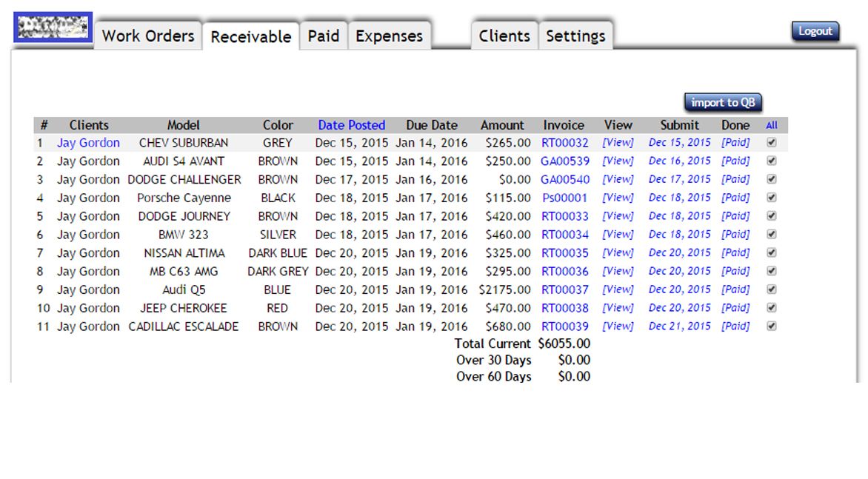Screen dimensions: 868x479
Task: Open the Expenses tab
Action: pos(389,36)
